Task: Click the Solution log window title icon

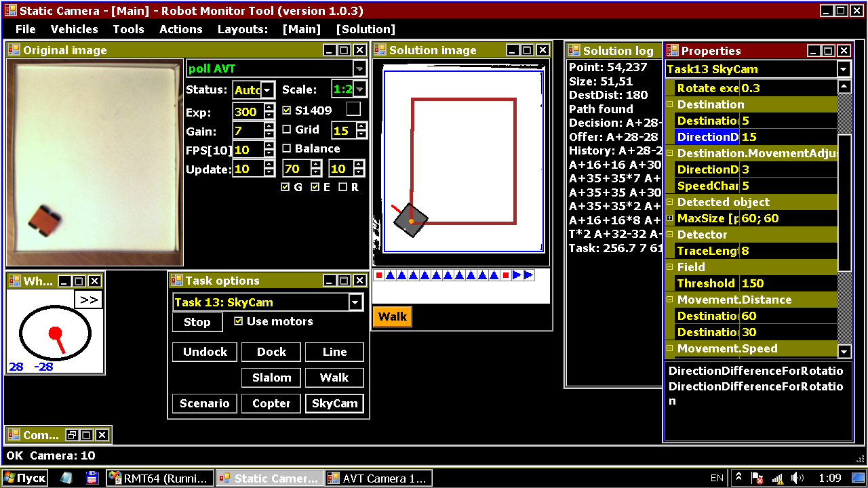Action: coord(574,51)
